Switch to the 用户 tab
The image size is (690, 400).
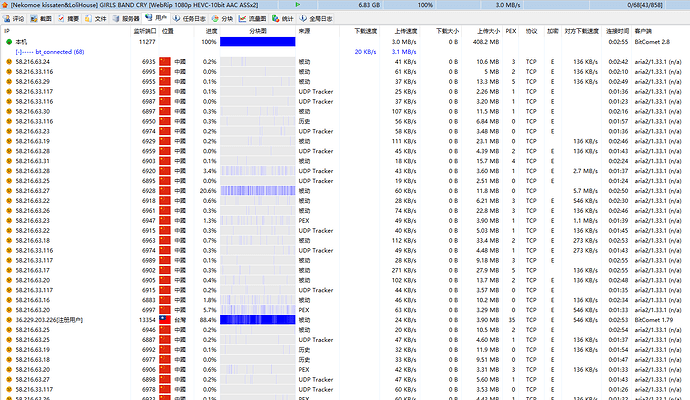coord(156,18)
